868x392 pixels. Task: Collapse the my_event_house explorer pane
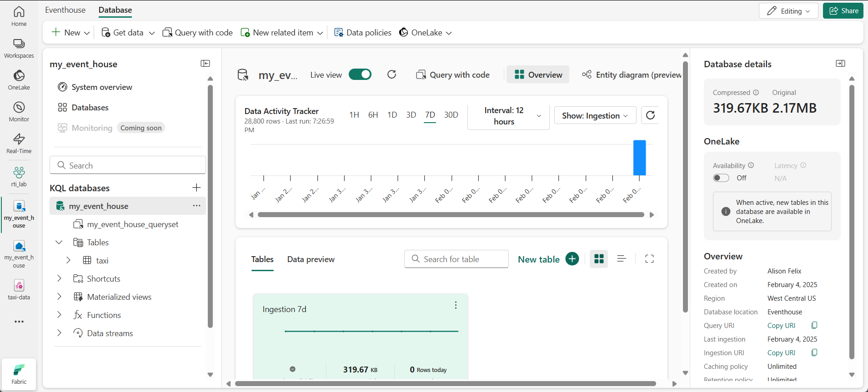[206, 64]
